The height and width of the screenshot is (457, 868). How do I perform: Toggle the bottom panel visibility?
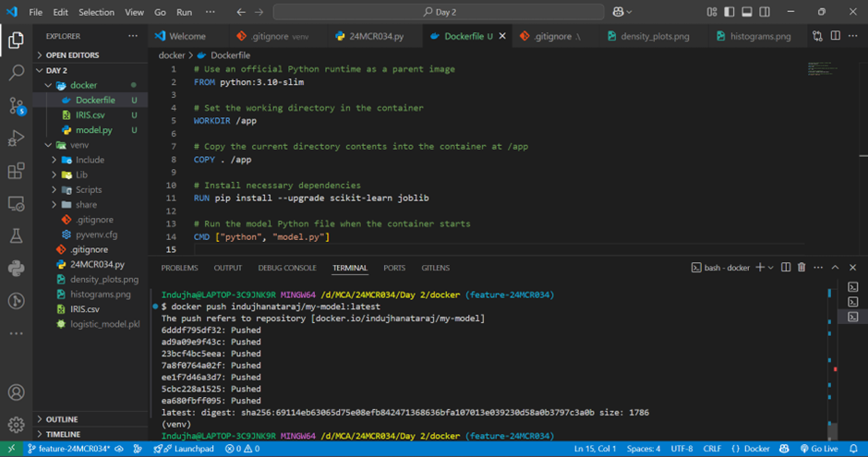point(747,12)
